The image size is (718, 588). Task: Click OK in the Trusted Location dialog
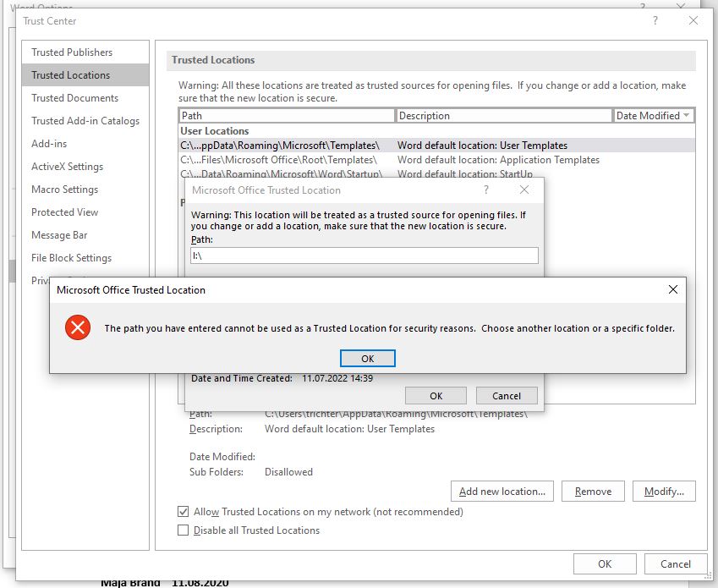(x=436, y=396)
